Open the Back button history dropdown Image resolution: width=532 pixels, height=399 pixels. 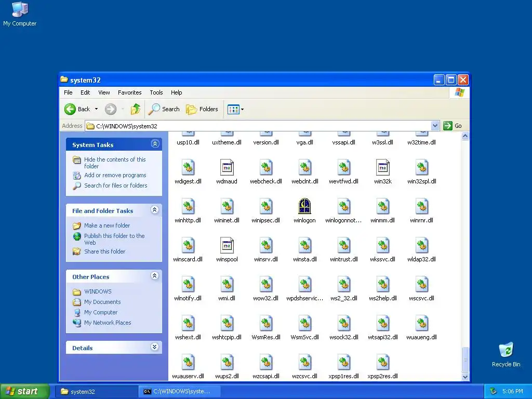[96, 109]
